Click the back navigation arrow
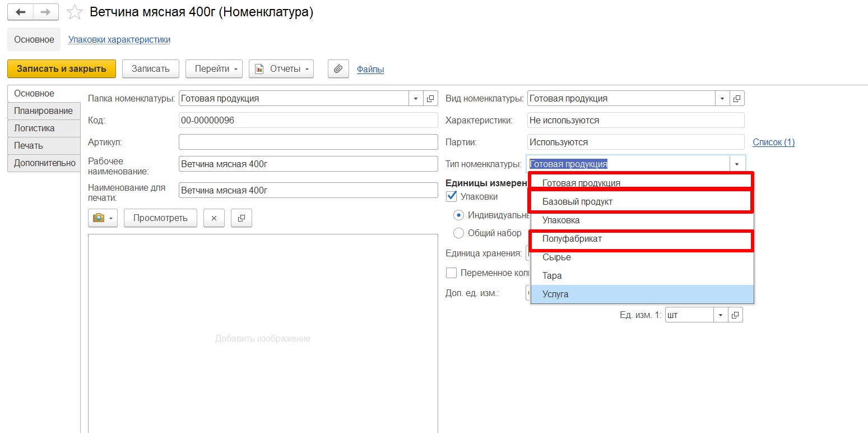 coord(21,12)
